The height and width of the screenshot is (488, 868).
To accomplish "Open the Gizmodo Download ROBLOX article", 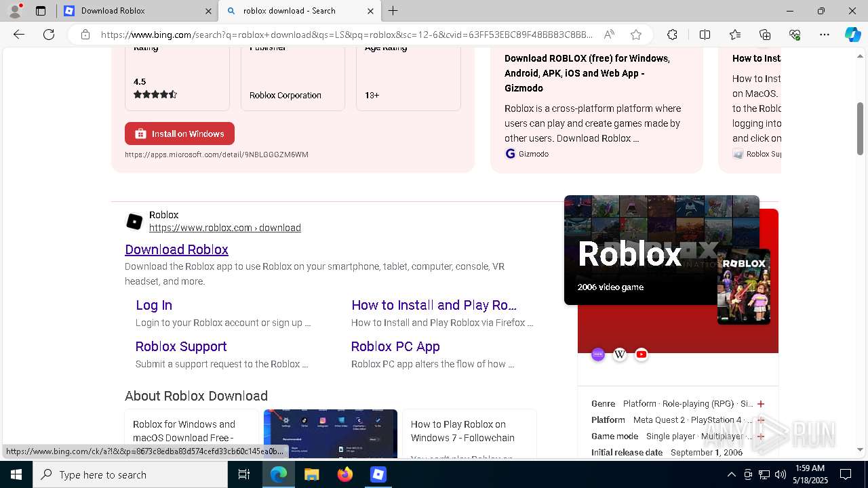I will 587,73.
